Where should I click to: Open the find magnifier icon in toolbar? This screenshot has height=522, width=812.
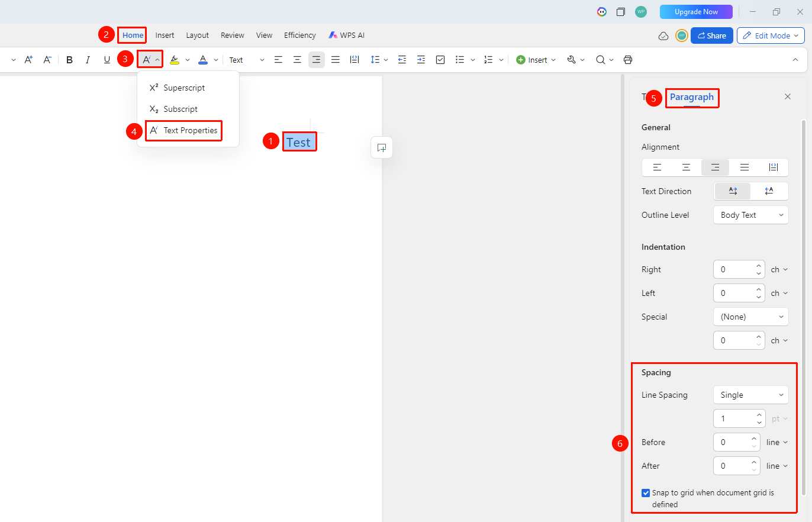pyautogui.click(x=600, y=60)
